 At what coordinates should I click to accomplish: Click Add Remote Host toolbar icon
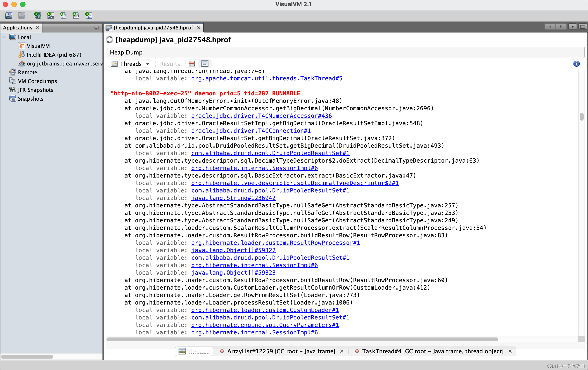38,16
